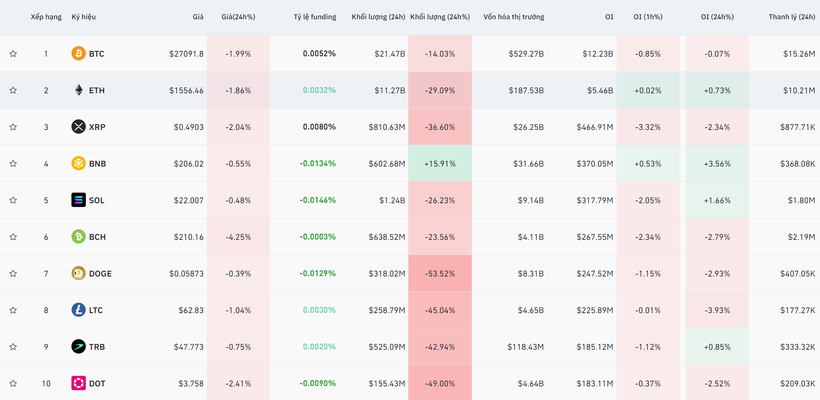Click the Bitcoin BTC coin icon
820x400 pixels.
point(78,53)
